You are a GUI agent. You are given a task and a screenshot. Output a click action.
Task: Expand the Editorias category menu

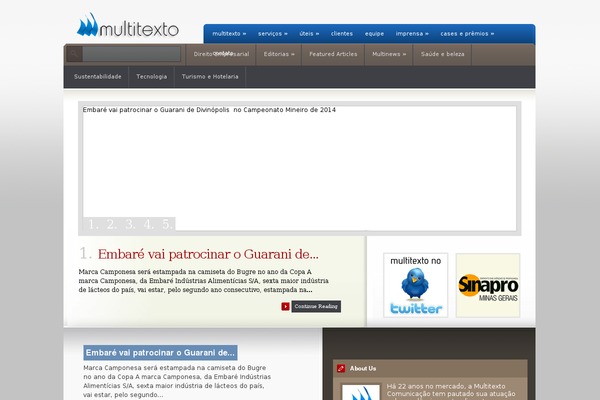tap(279, 54)
